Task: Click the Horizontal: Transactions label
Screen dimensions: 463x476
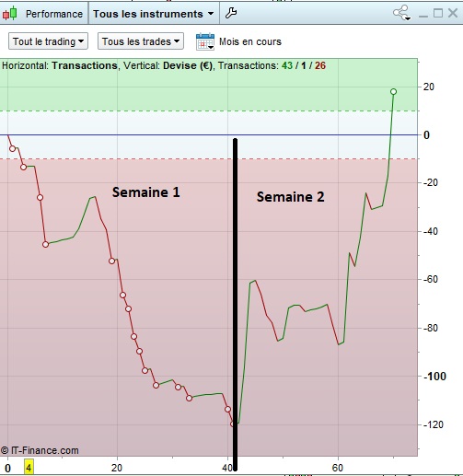Action: (60, 65)
